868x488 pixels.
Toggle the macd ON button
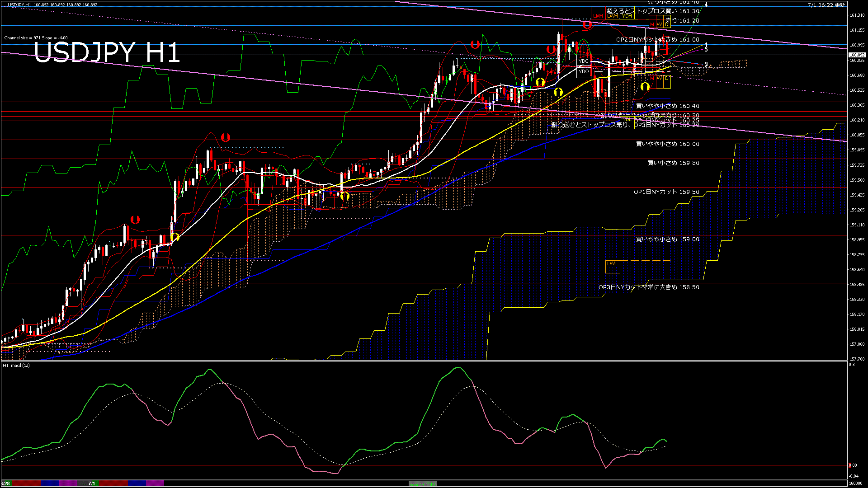tap(423, 484)
